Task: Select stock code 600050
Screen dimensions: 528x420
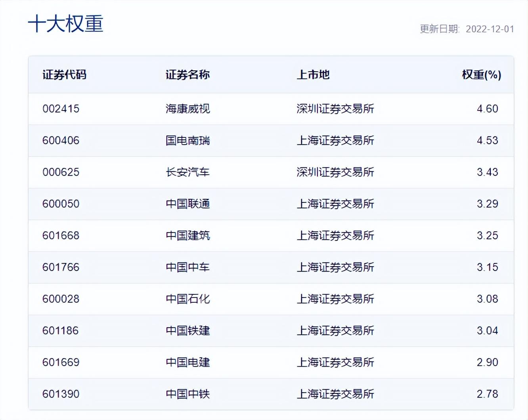Action: point(61,204)
